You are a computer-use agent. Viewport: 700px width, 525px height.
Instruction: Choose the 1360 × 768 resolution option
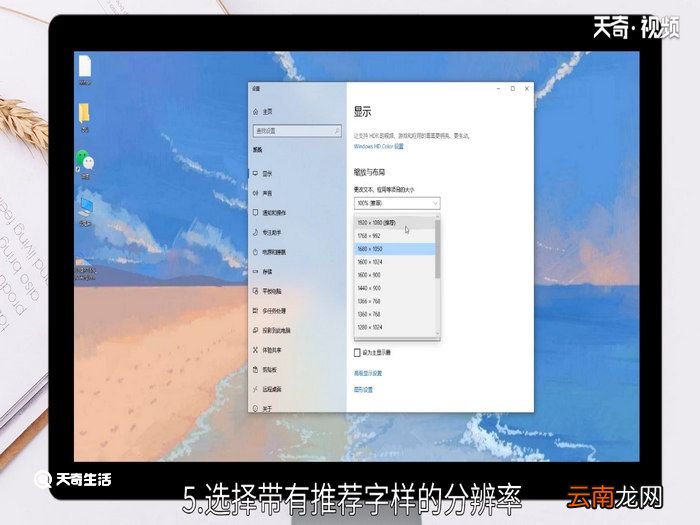(395, 314)
